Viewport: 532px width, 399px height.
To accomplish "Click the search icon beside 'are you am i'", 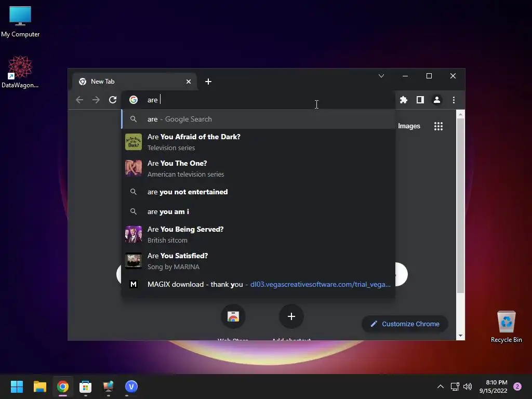I will coord(134,211).
